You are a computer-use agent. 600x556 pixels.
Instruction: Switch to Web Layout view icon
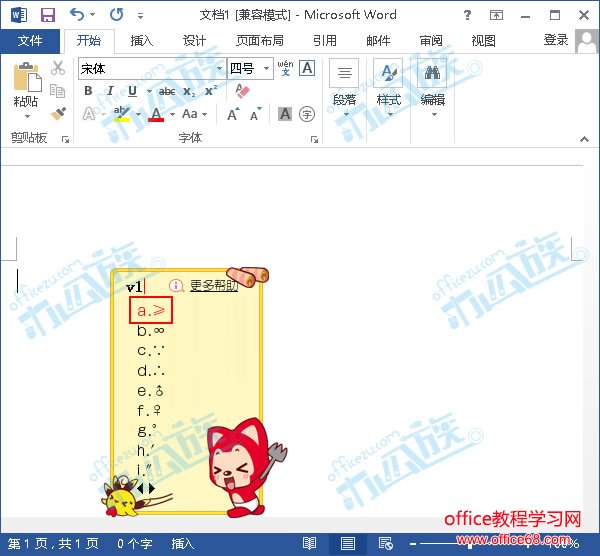385,543
